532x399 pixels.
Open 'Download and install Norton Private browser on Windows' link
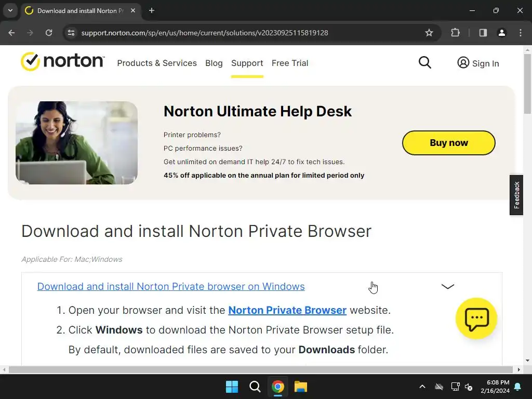(171, 286)
